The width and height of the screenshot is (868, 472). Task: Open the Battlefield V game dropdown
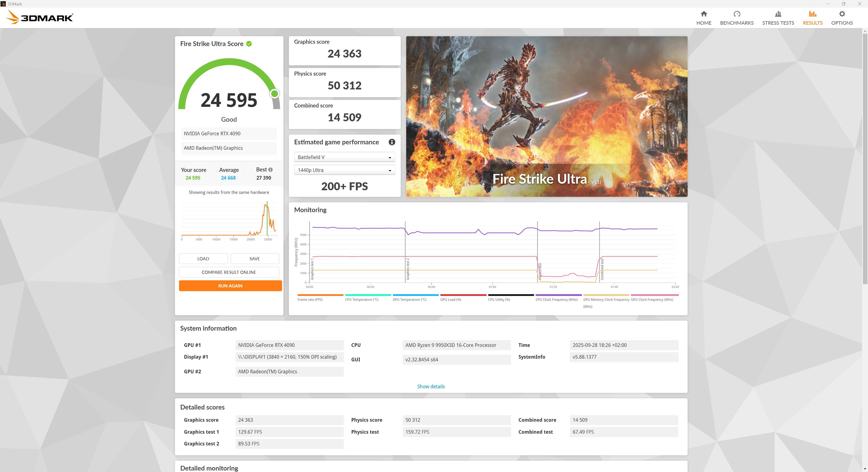point(344,157)
